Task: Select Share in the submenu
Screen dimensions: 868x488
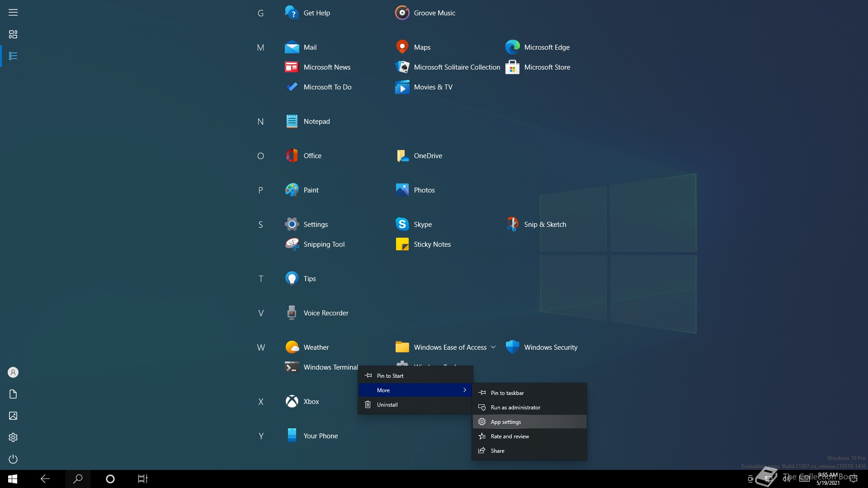Action: 529,450
